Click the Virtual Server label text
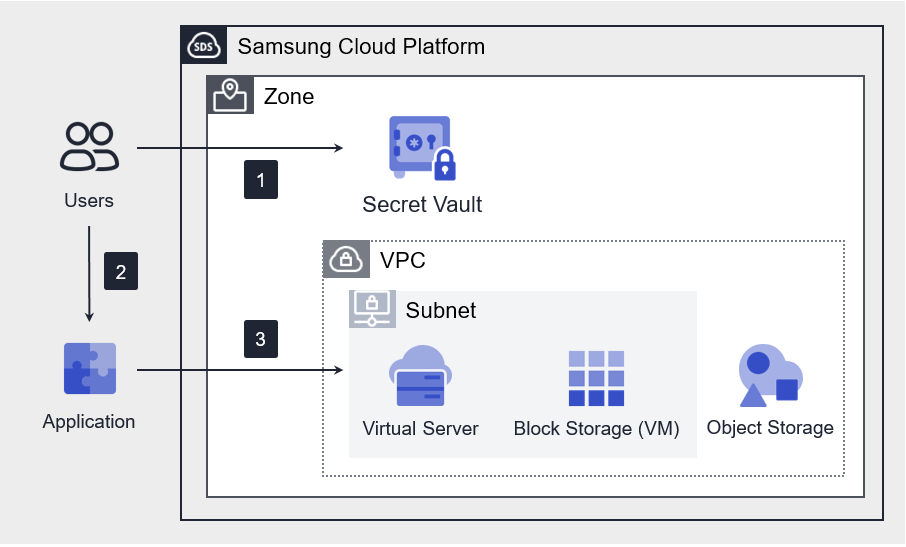This screenshot has height=547, width=906. coord(420,429)
